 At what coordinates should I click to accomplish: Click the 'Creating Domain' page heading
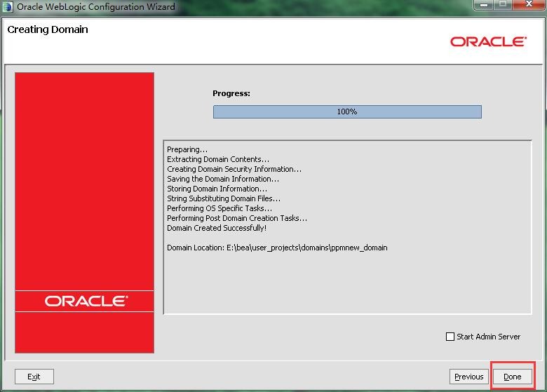point(48,29)
